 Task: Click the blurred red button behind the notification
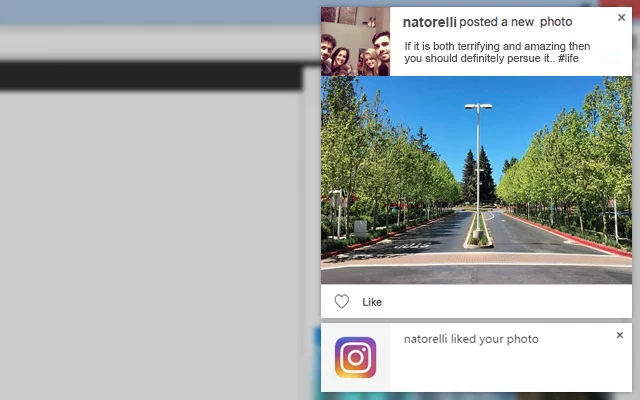620,3
